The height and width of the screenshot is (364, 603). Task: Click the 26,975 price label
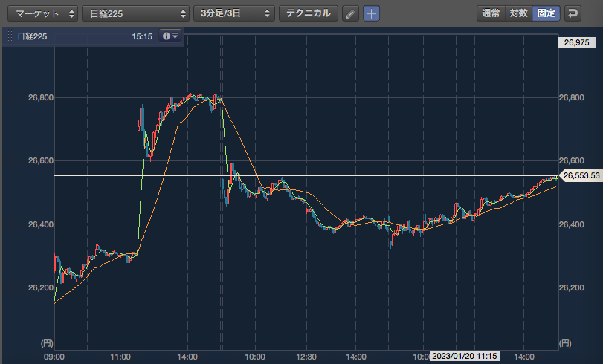point(576,42)
